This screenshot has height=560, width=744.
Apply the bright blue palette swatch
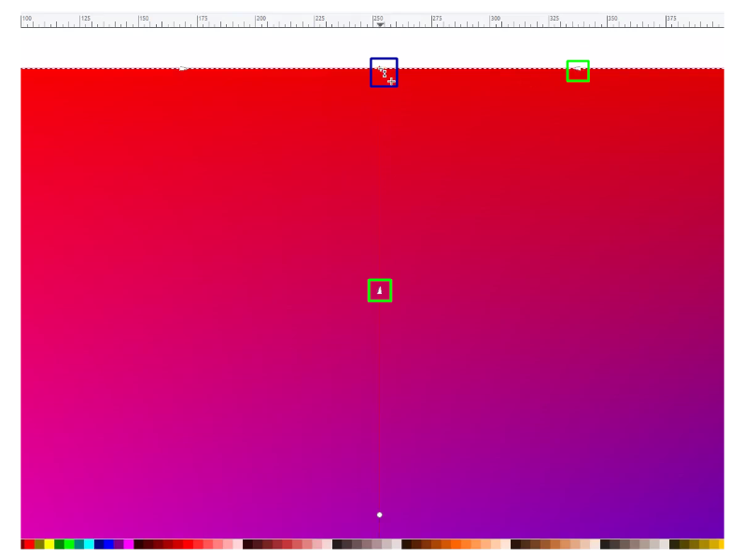click(x=109, y=544)
